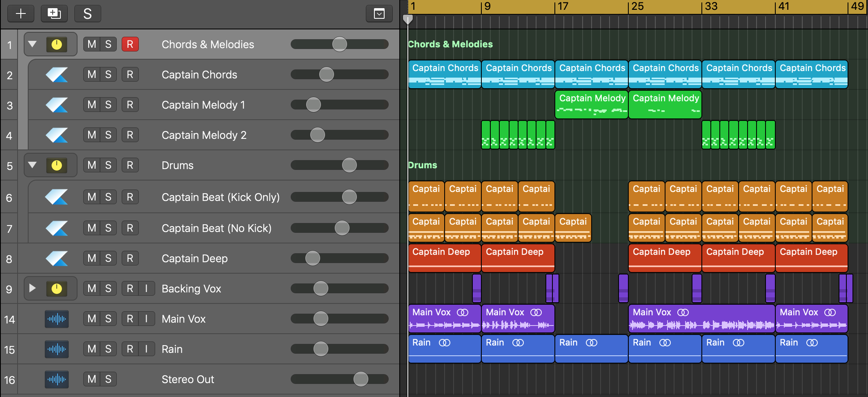Click the add new track plus button
The width and height of the screenshot is (868, 397).
pyautogui.click(x=21, y=14)
